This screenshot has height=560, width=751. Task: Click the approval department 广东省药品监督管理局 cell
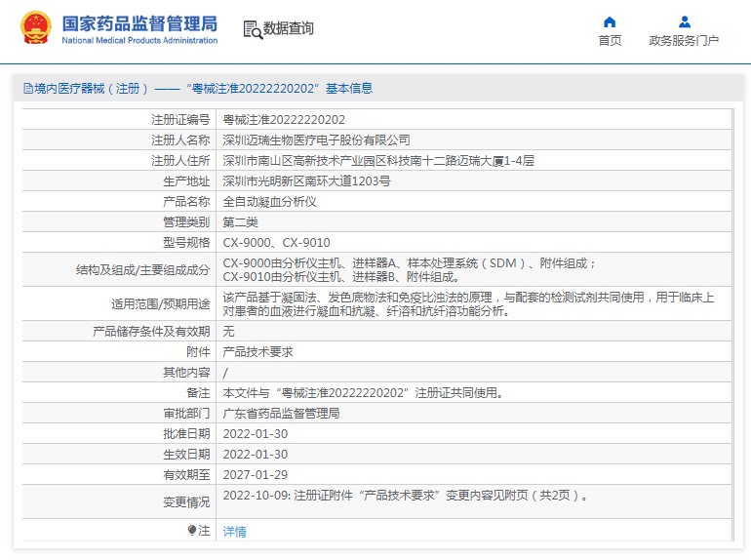point(281,413)
